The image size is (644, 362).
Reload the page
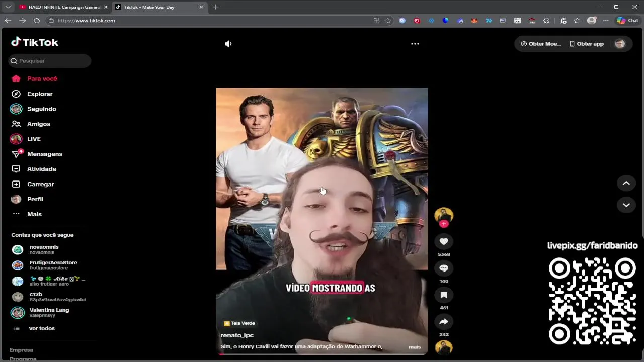click(37, 21)
